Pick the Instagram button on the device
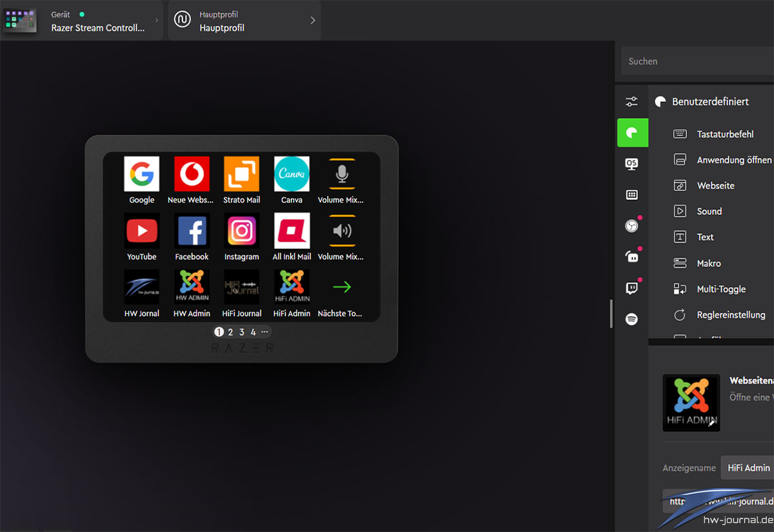The width and height of the screenshot is (774, 532). coord(242,231)
